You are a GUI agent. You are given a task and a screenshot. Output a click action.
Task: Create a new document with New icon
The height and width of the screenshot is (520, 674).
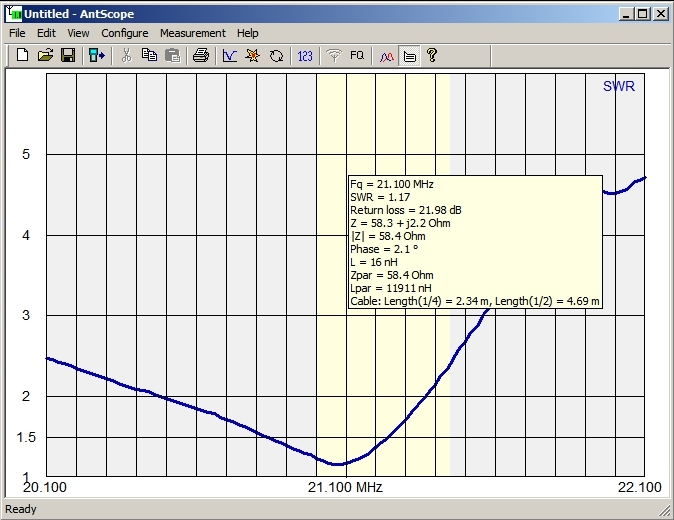tap(22, 55)
